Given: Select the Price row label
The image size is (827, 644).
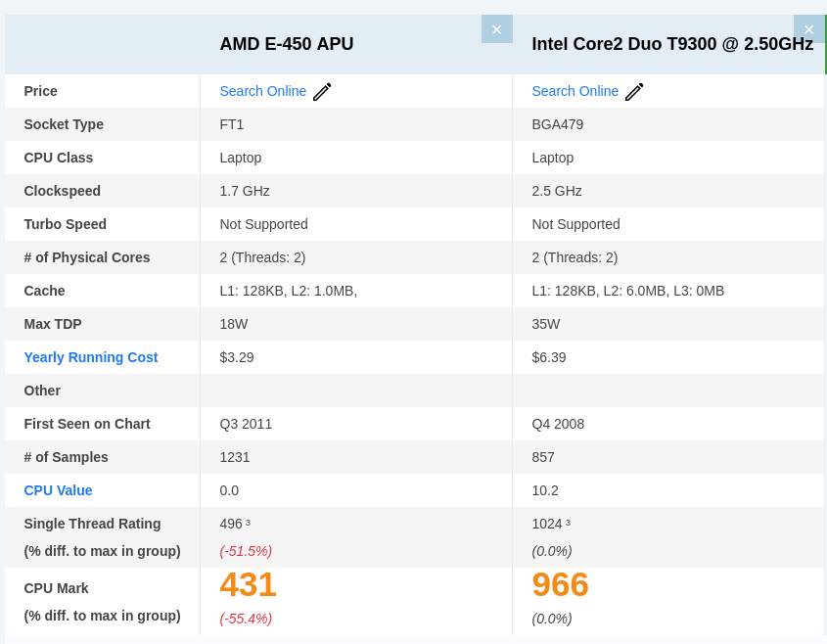Looking at the screenshot, I should 40,91.
